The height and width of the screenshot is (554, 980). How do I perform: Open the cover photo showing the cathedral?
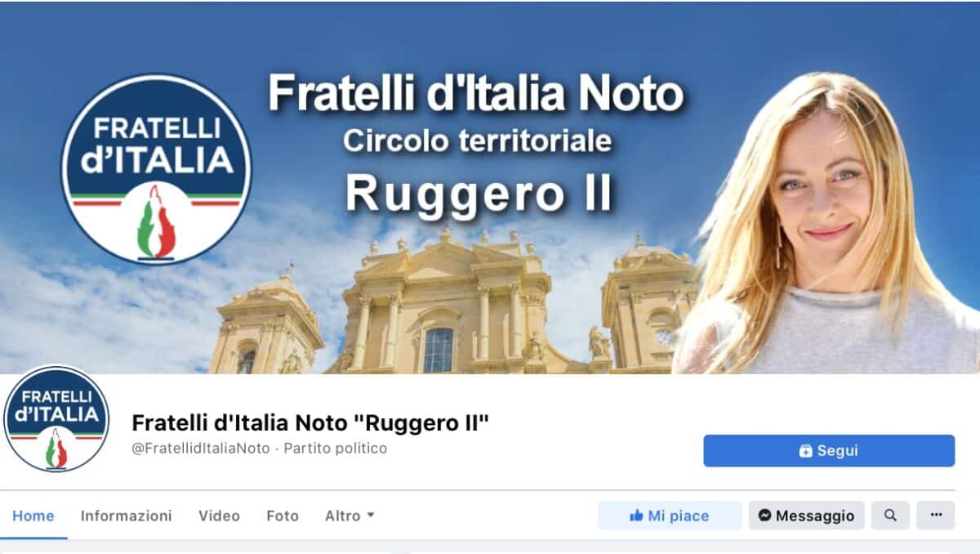click(490, 188)
